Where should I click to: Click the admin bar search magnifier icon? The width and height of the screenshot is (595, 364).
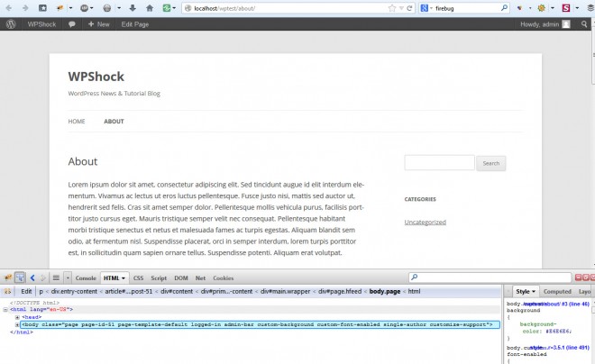point(584,24)
